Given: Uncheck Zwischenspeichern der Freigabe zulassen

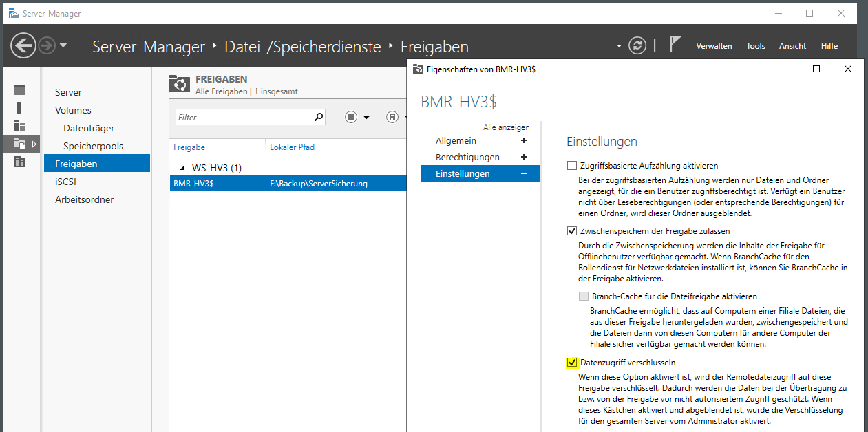Looking at the screenshot, I should (x=571, y=231).
